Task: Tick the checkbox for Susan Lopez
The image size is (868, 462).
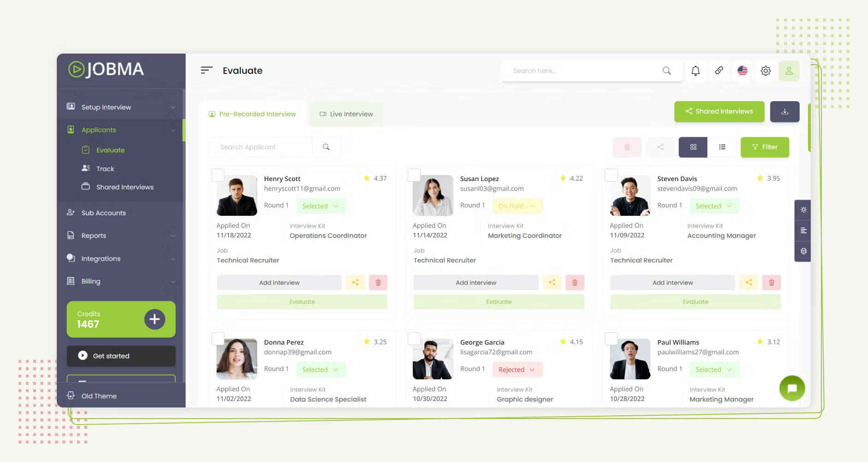Action: tap(414, 175)
